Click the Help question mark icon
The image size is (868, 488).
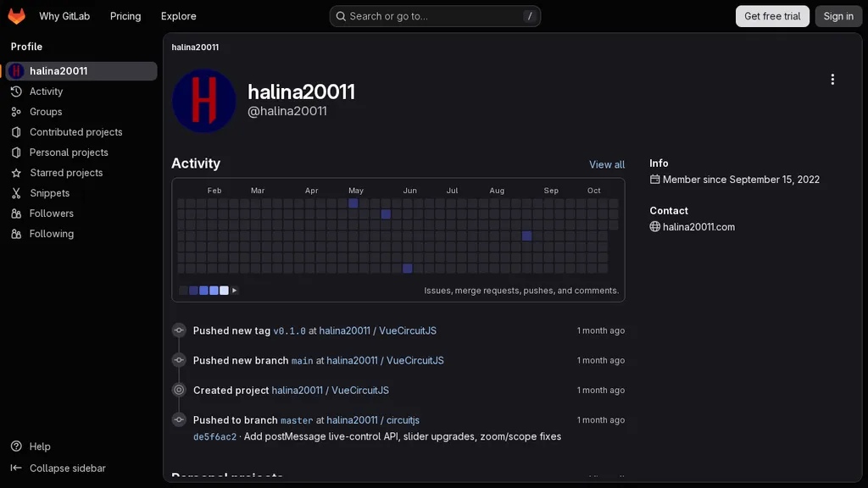tap(16, 446)
